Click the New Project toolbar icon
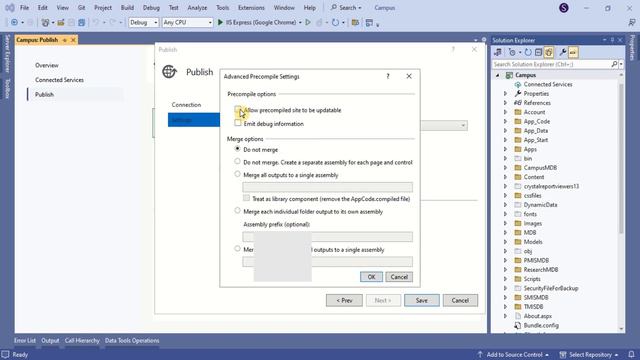Viewport: 640px width, 360px height. pyautogui.click(x=45, y=22)
